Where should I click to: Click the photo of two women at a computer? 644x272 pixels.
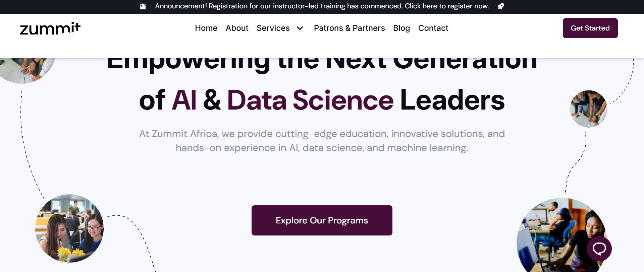coord(69,228)
